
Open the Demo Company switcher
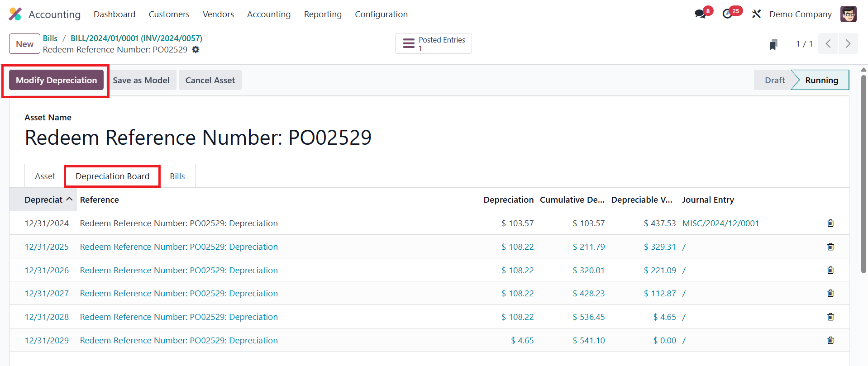(800, 14)
